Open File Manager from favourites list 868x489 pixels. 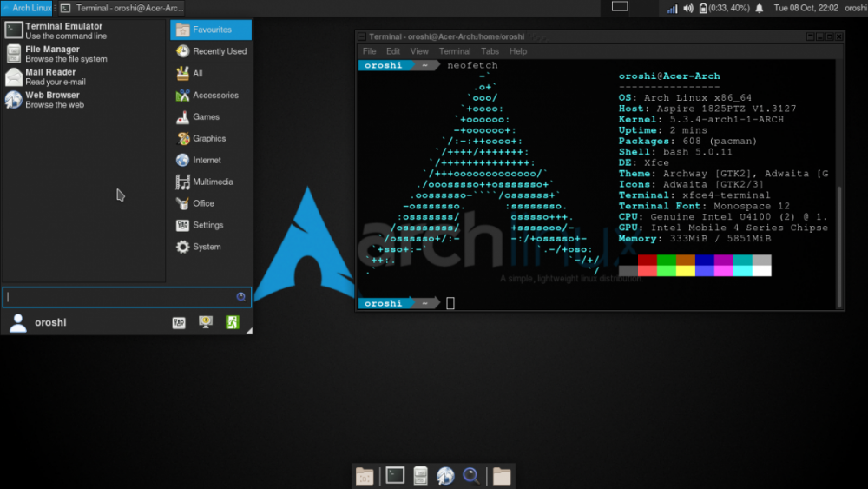click(x=83, y=54)
